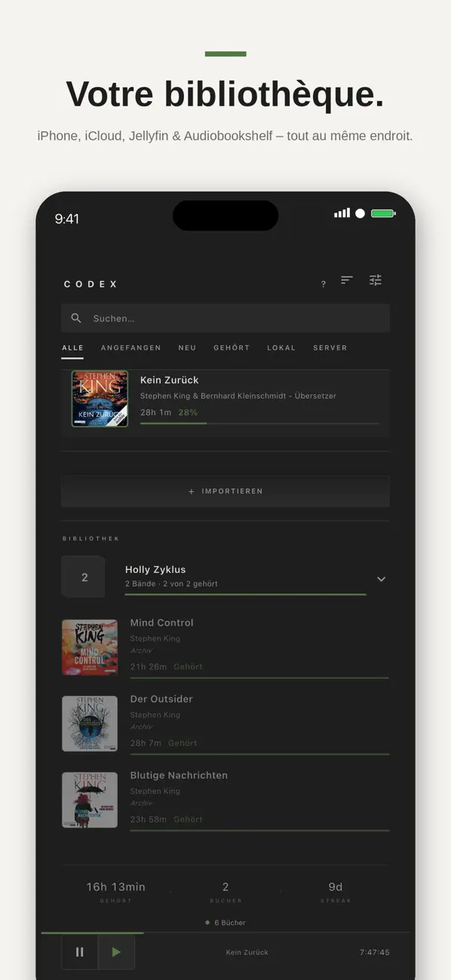Open the Mind Control book title
451x980 pixels.
point(162,623)
